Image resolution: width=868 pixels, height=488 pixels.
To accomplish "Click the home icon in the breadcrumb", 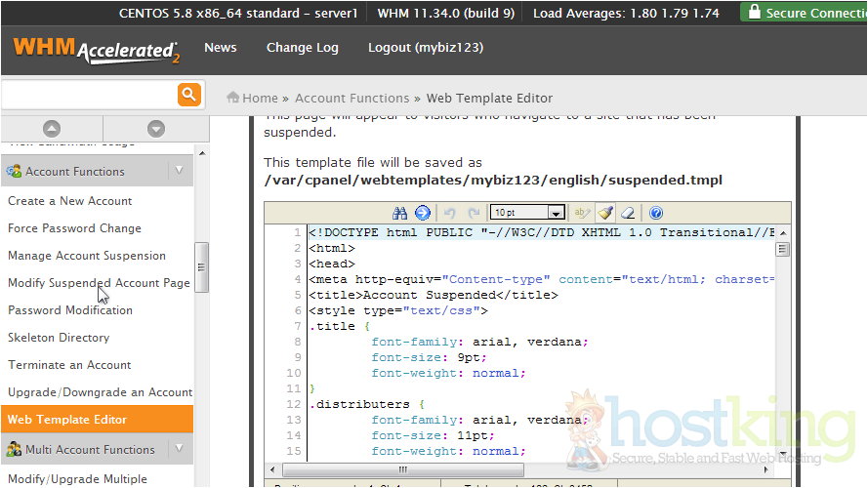I will click(x=233, y=98).
